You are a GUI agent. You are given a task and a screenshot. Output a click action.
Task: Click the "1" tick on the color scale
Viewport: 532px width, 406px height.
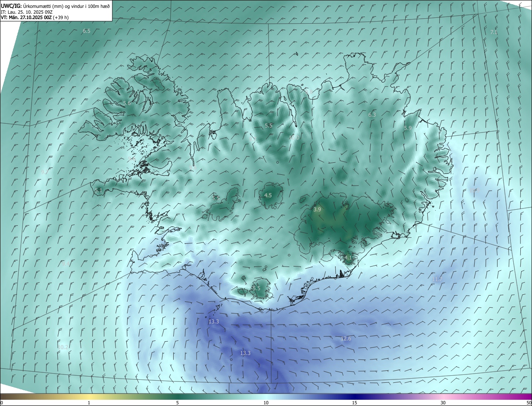point(89,403)
